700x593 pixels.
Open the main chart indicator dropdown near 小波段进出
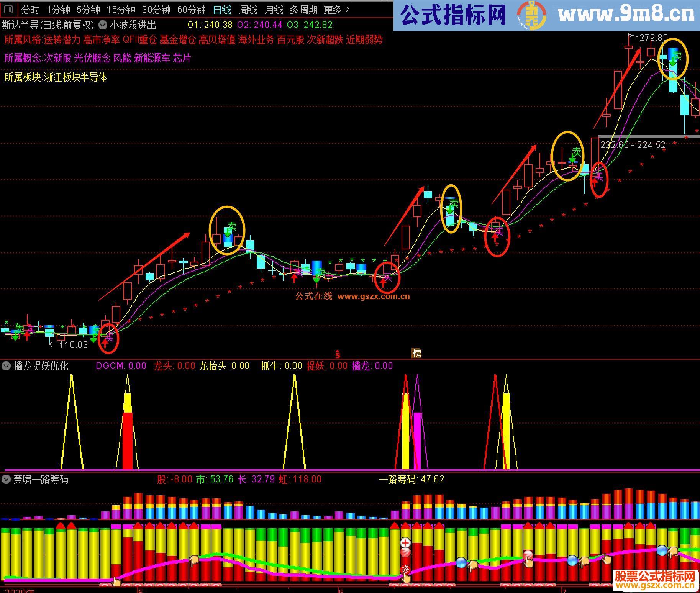tap(102, 25)
